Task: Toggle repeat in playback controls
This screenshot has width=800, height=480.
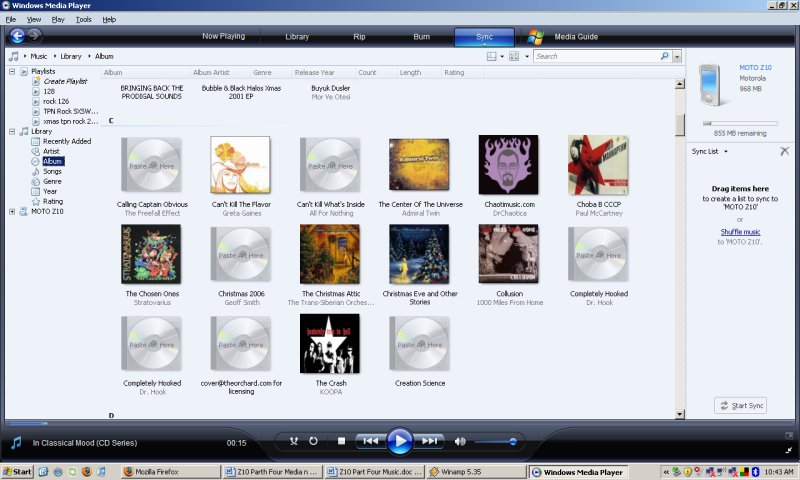Action: click(313, 441)
